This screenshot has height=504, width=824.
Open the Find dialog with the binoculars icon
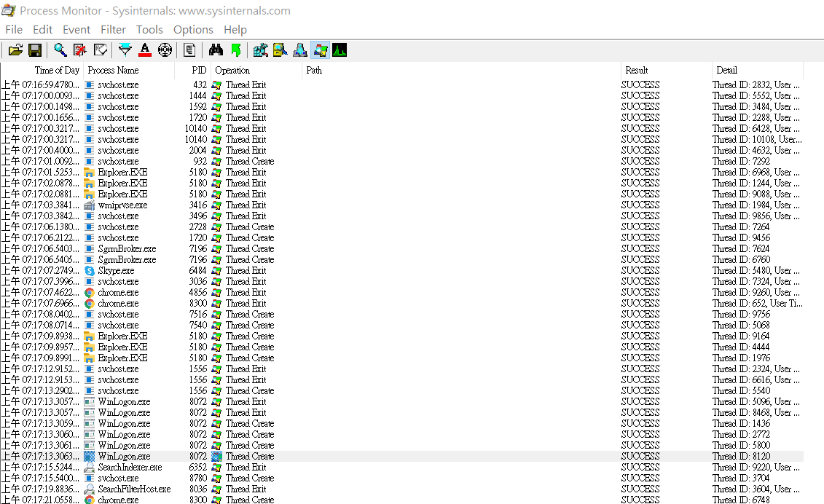216,50
